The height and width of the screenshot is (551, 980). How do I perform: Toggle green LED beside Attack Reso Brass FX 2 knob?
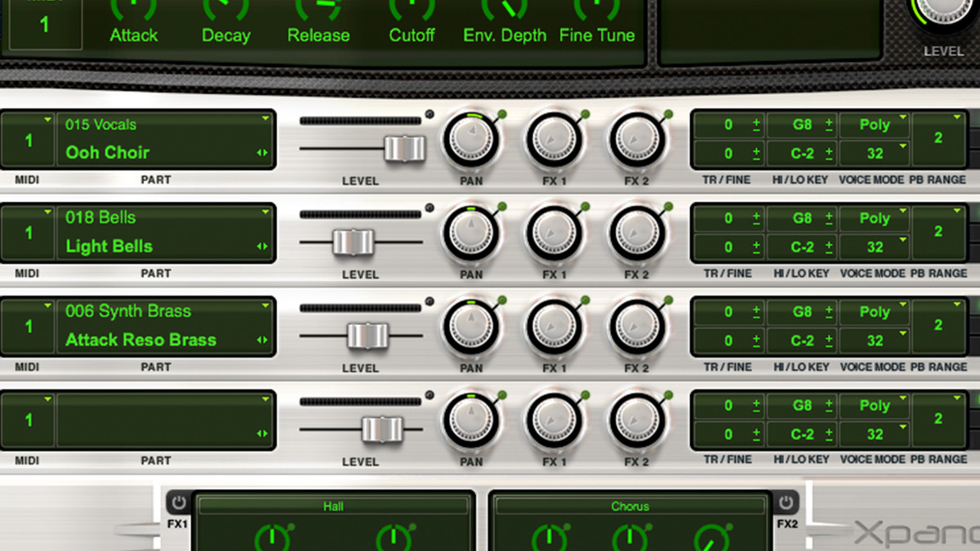click(x=668, y=301)
